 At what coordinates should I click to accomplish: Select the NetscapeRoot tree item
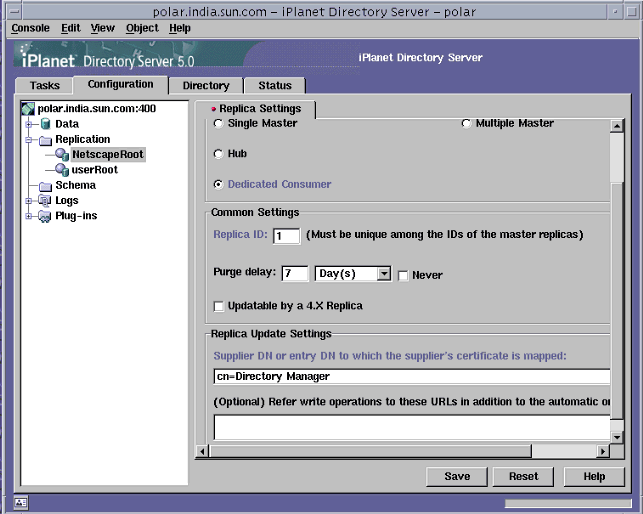click(x=108, y=155)
